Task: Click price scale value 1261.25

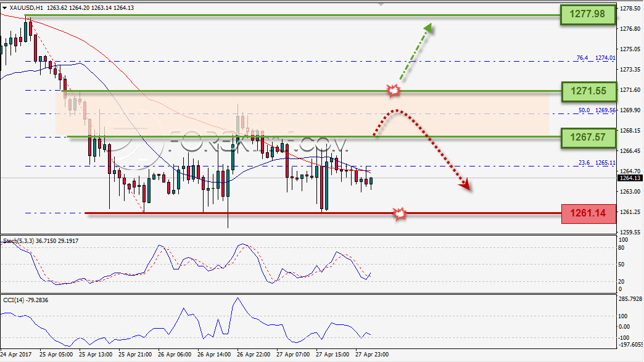Action: point(630,212)
